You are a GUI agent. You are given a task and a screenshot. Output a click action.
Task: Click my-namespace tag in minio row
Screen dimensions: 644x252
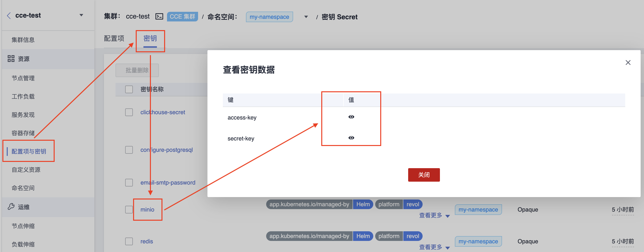click(478, 209)
